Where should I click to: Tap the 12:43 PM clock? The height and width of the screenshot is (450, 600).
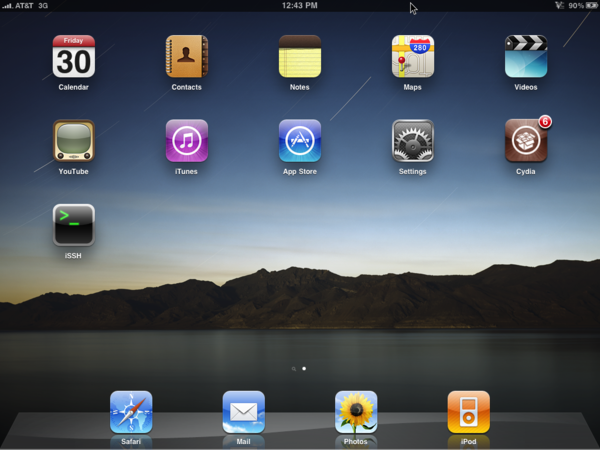click(300, 5)
